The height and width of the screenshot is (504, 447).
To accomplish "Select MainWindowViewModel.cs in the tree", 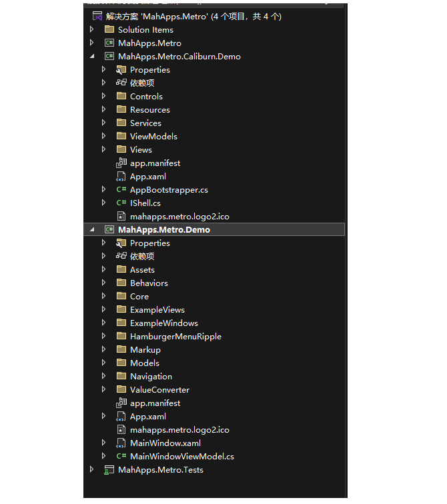I will (x=181, y=456).
